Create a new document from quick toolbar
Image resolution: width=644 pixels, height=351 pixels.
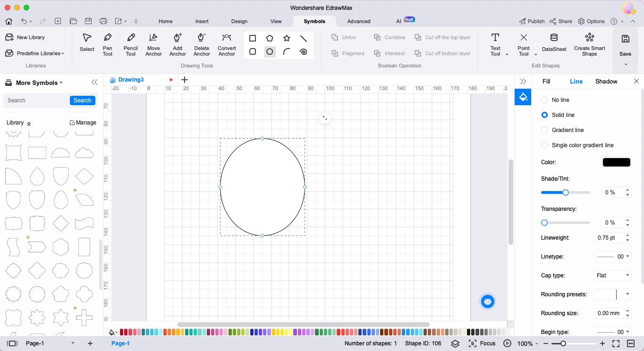pyautogui.click(x=58, y=21)
